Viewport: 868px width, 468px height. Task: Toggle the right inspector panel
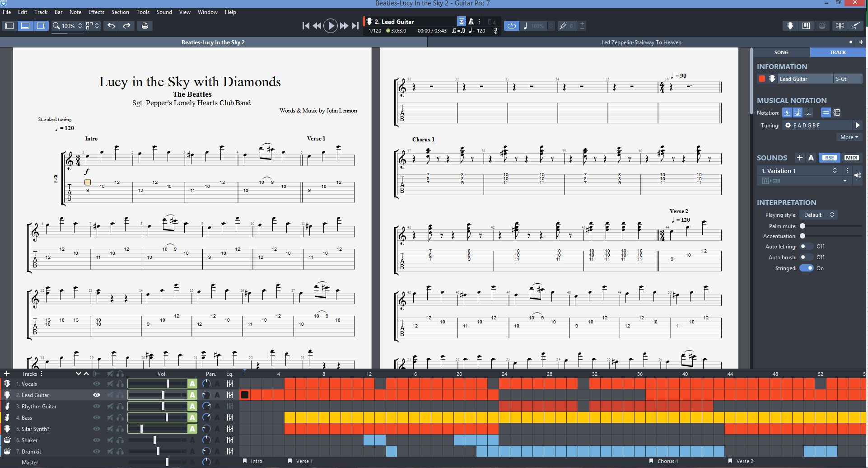point(41,26)
